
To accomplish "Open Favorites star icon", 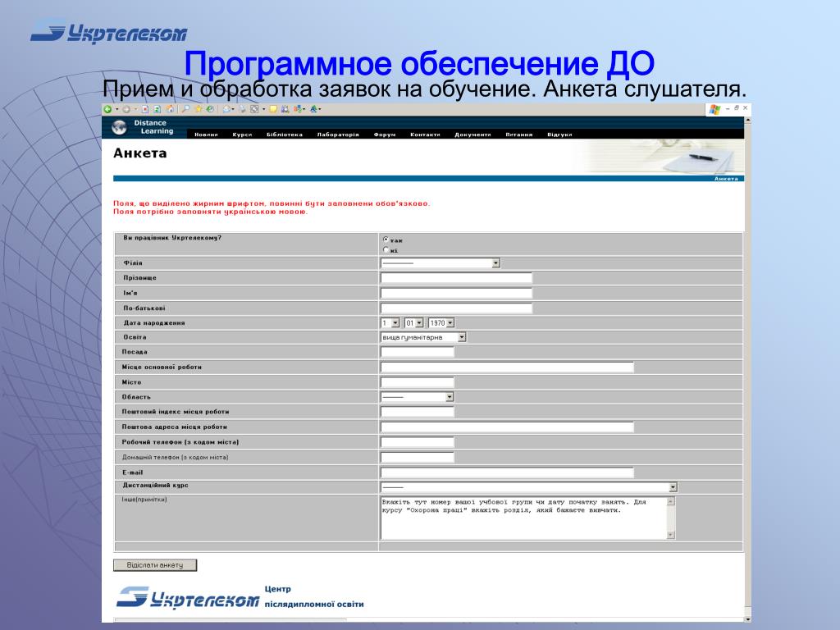I will click(199, 109).
